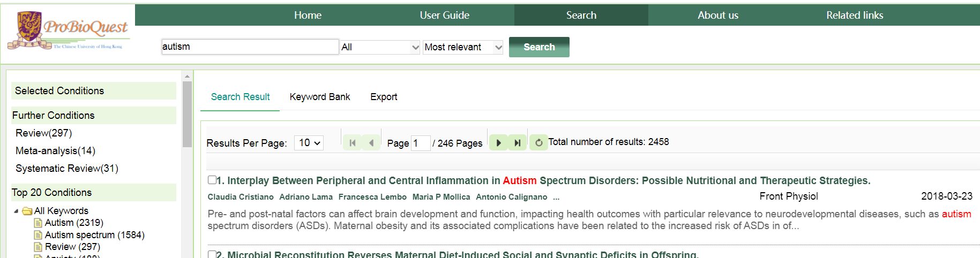Screen dimensions: 980x258
Task: Open the About us menu item
Action: (x=718, y=15)
